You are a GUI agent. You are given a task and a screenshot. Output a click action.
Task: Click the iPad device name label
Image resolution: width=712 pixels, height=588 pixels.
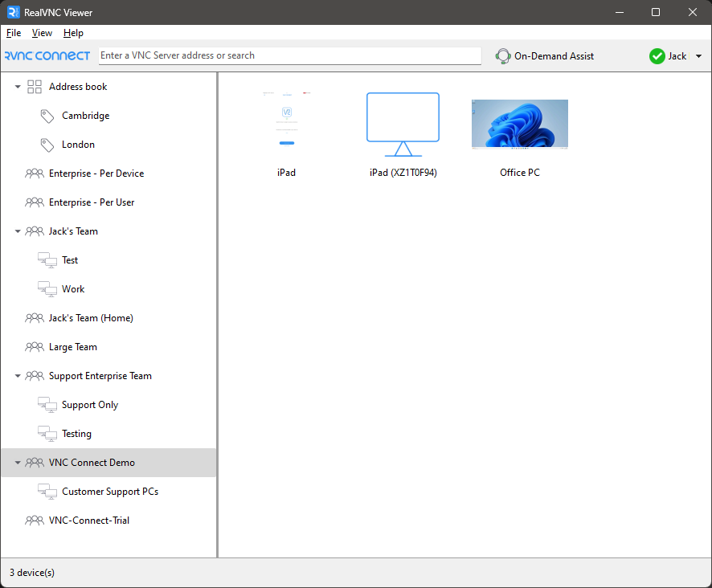[x=287, y=173]
